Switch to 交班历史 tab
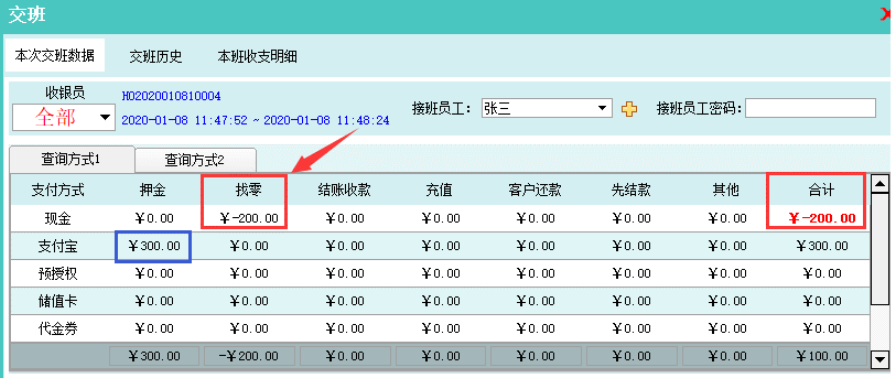891x379 pixels. [156, 56]
